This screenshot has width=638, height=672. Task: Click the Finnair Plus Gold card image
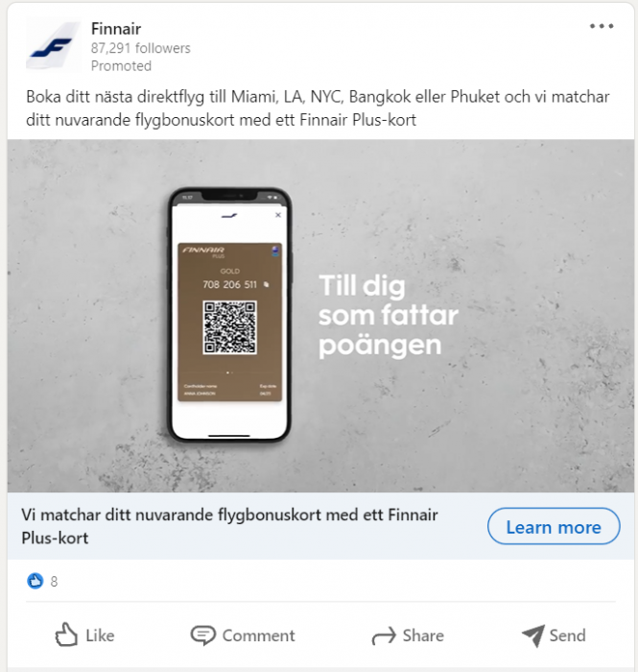[x=230, y=323]
